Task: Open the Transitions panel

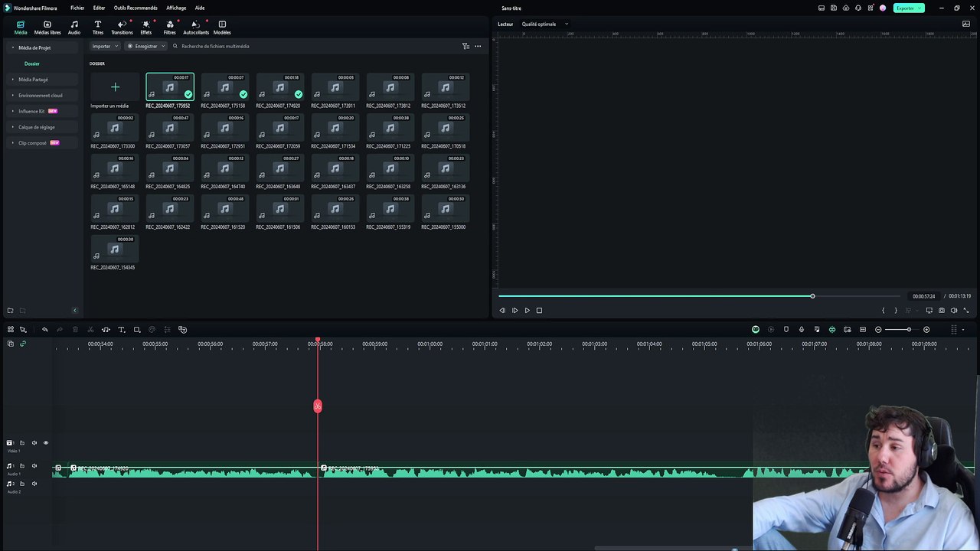Action: (122, 28)
